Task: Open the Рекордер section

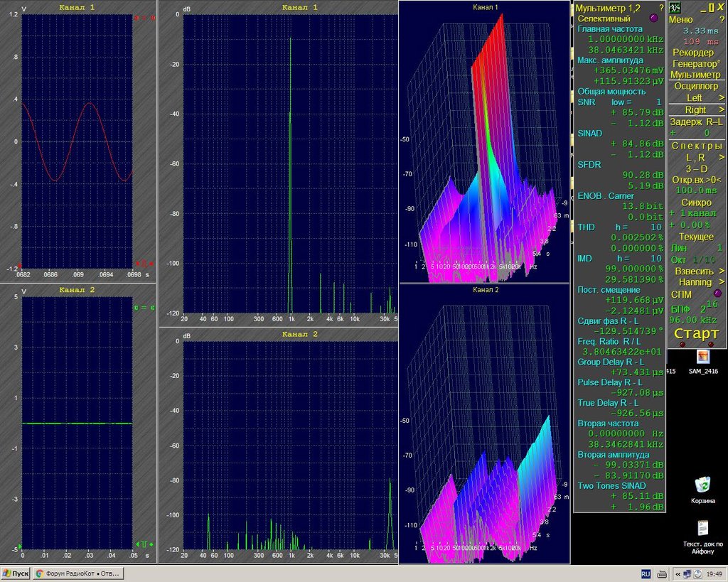Action: coord(693,53)
